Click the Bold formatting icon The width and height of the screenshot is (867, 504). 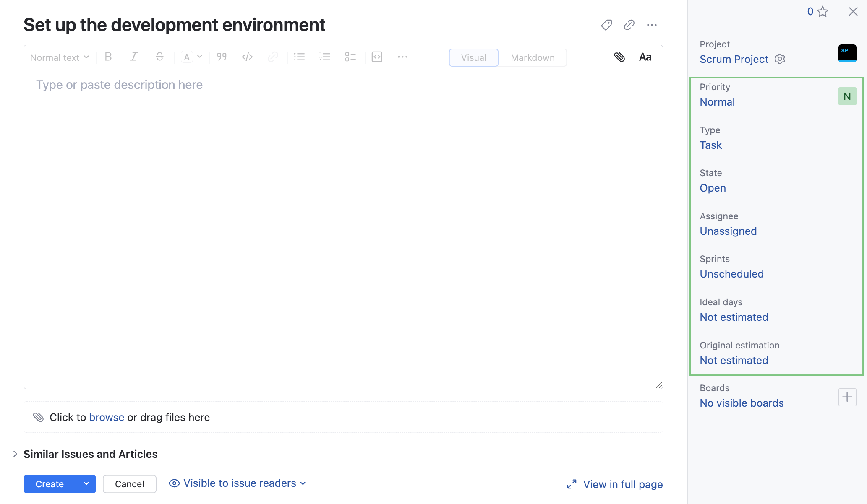[108, 57]
